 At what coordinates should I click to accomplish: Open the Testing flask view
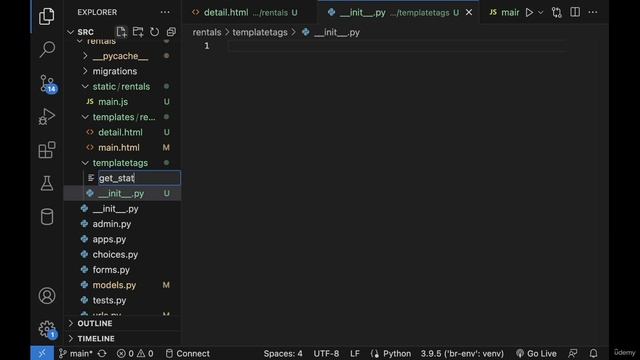click(x=47, y=183)
